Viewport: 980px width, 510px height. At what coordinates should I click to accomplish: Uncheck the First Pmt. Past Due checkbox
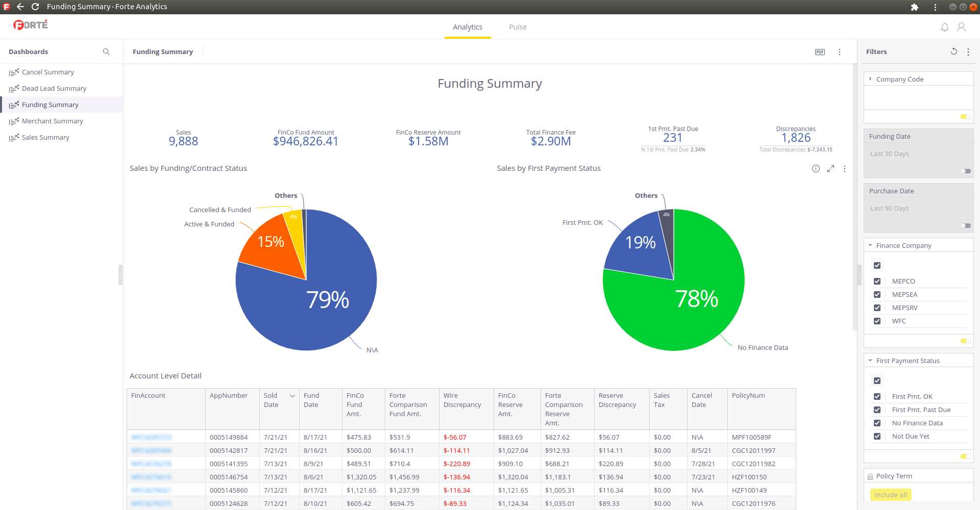877,410
